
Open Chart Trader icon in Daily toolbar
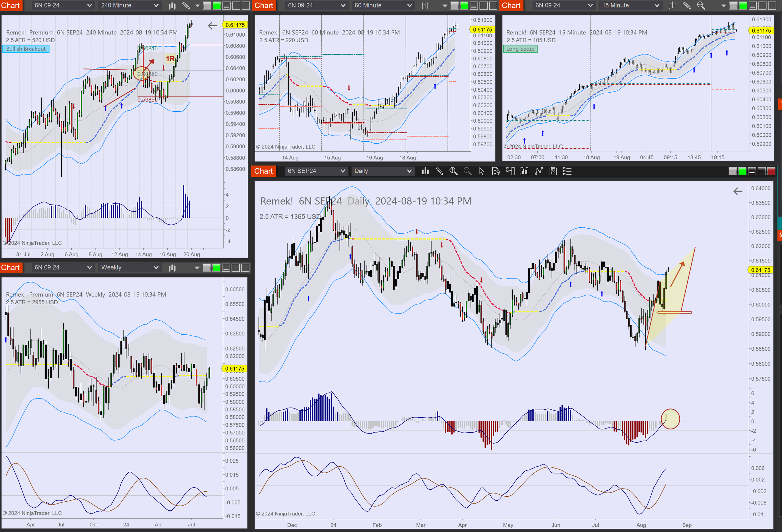coord(510,171)
